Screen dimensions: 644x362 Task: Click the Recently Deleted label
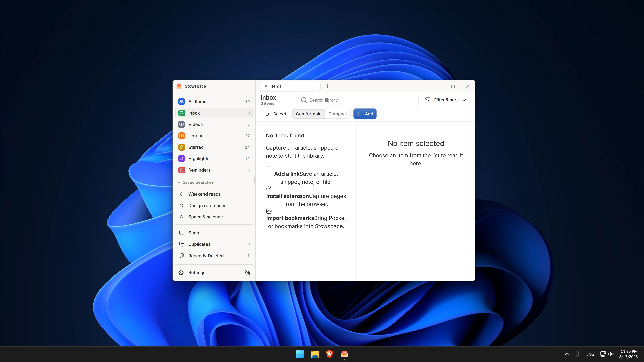pos(206,256)
